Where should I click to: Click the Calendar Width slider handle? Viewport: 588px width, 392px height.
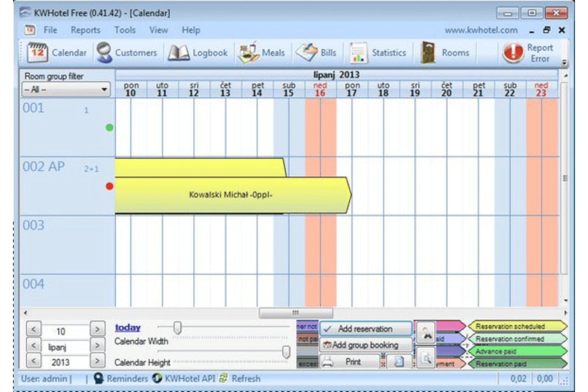pyautogui.click(x=178, y=328)
